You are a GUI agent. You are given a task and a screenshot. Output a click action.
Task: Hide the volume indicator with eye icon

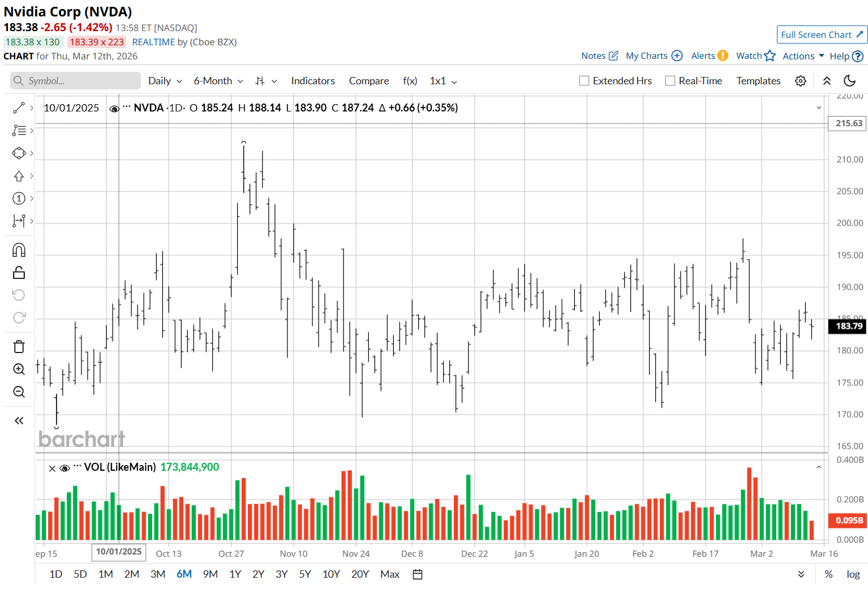65,468
